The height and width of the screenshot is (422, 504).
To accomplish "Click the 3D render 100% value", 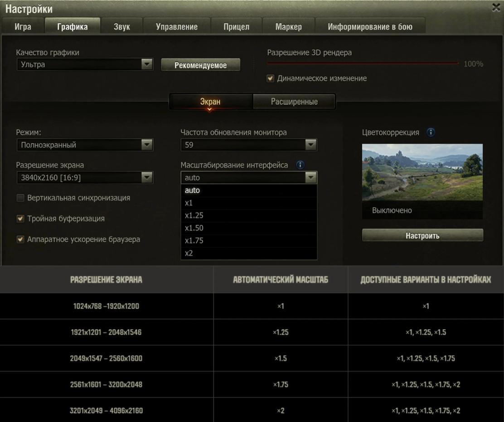I will [473, 64].
